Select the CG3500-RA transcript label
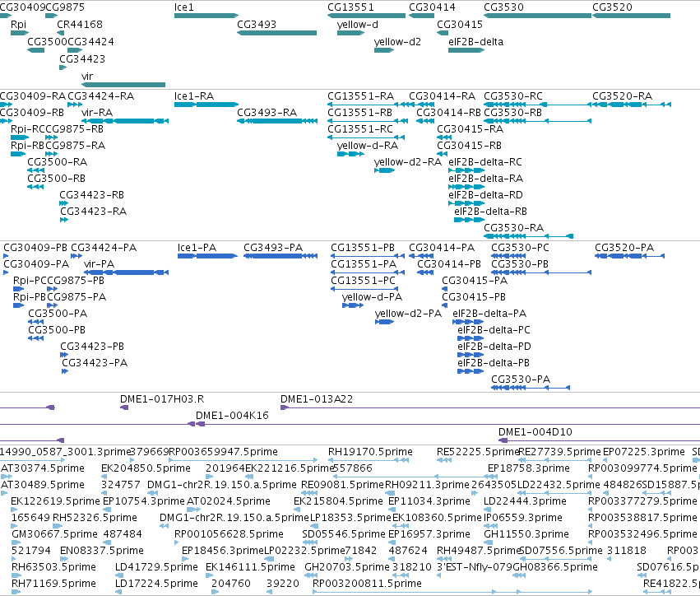Image resolution: width=700 pixels, height=596 pixels. point(57,162)
